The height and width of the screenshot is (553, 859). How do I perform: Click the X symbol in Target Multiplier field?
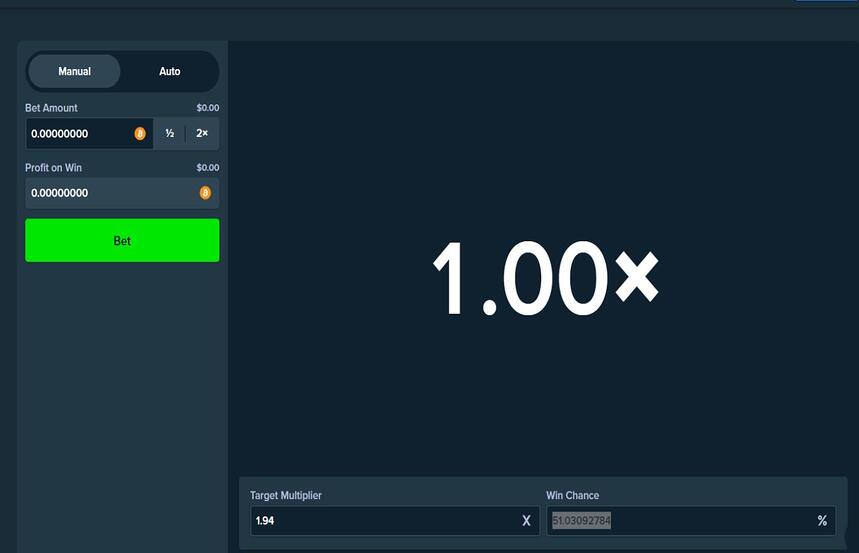click(x=526, y=521)
